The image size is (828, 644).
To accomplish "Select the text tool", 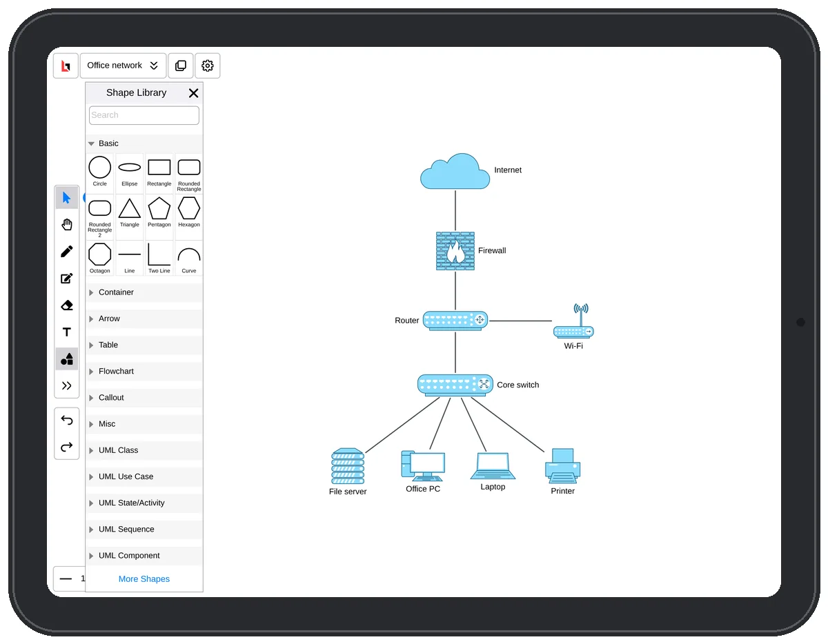I will click(66, 332).
